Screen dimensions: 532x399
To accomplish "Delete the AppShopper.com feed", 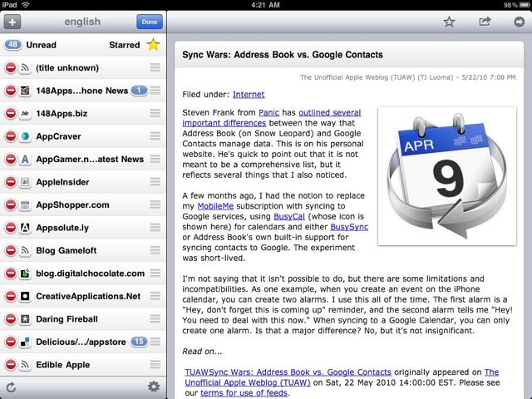I will [11, 205].
